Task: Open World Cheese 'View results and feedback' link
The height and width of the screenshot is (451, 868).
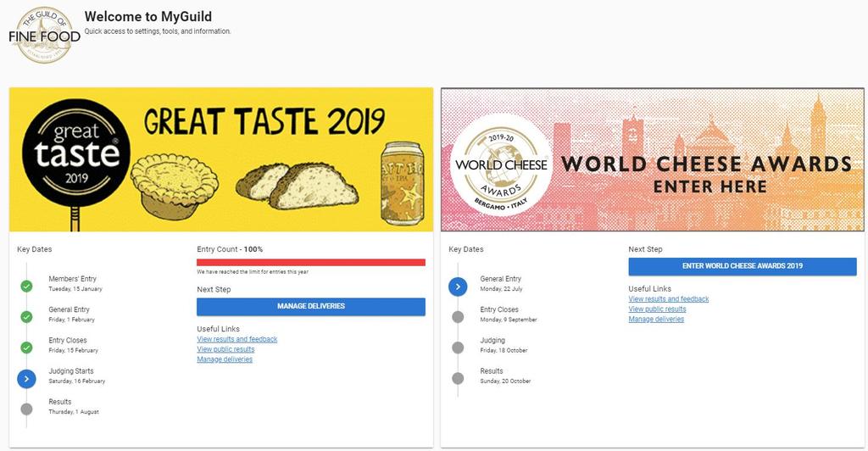Action: (669, 298)
